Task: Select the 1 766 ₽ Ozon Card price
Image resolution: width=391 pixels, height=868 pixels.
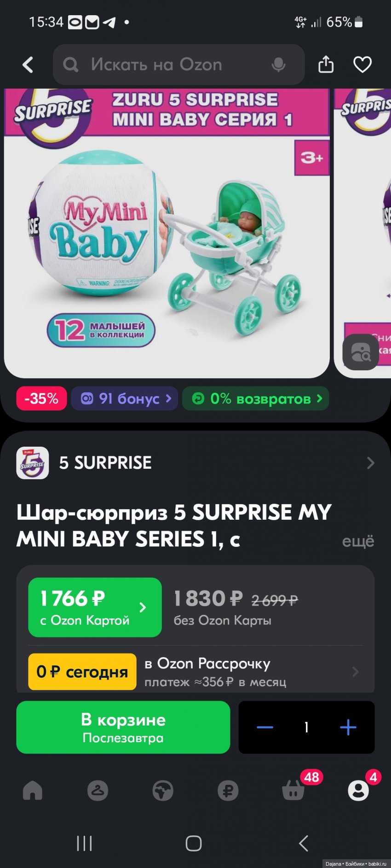Action: pyautogui.click(x=95, y=607)
